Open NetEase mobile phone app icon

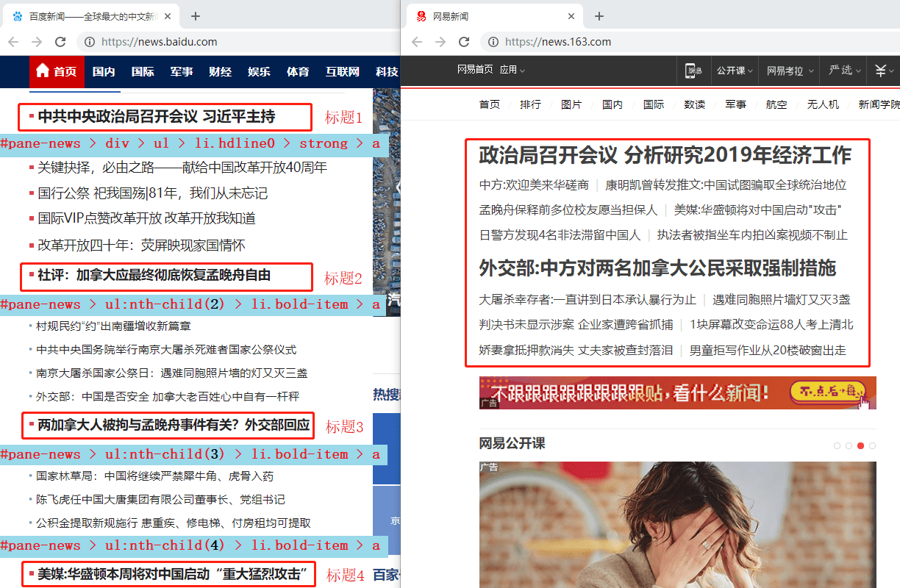(x=693, y=71)
